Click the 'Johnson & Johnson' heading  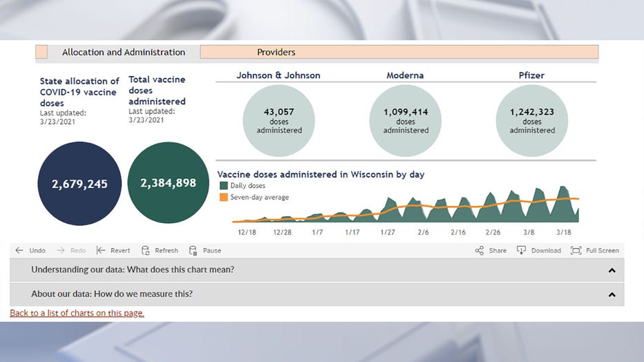278,75
